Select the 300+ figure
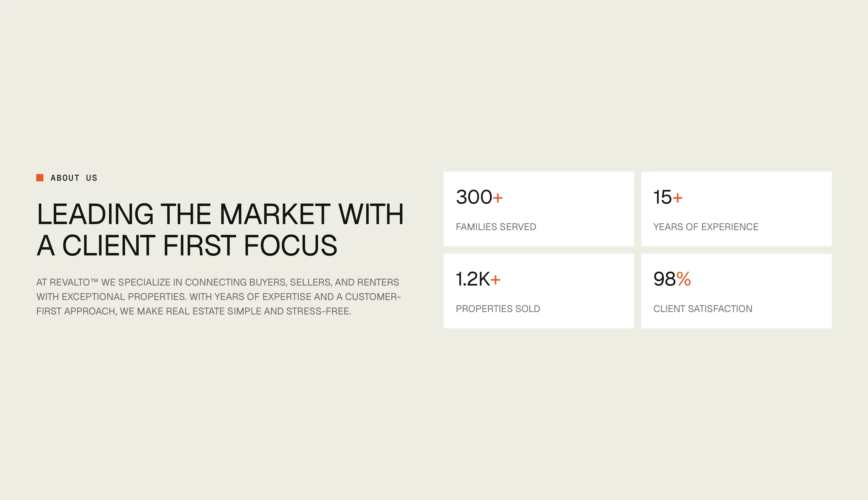868x500 pixels. 479,197
